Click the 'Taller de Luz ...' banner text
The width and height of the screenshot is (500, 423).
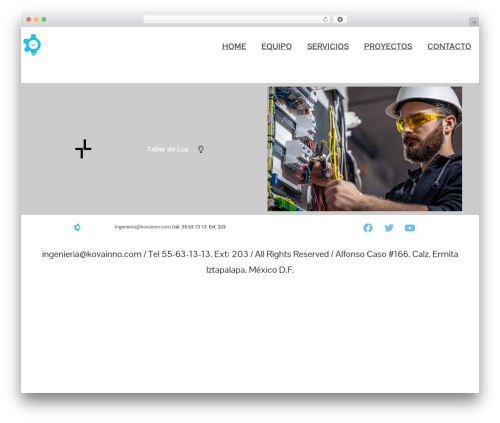(x=172, y=149)
